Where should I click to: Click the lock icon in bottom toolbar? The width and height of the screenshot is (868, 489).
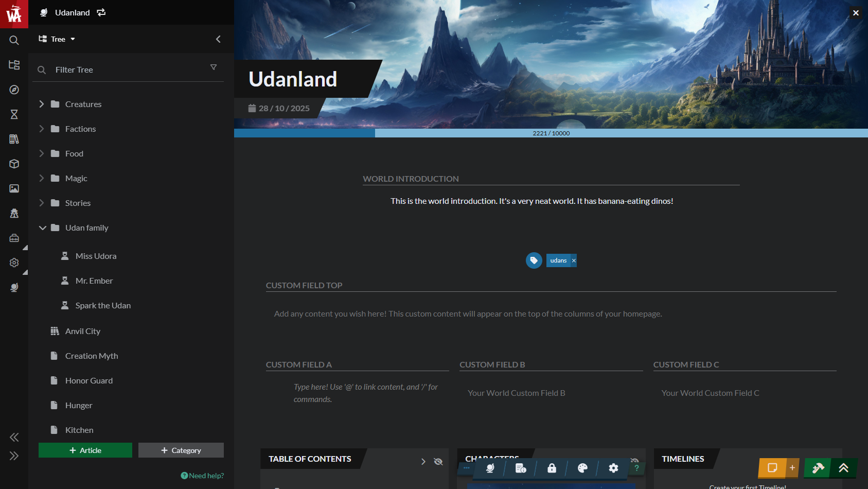pyautogui.click(x=552, y=468)
